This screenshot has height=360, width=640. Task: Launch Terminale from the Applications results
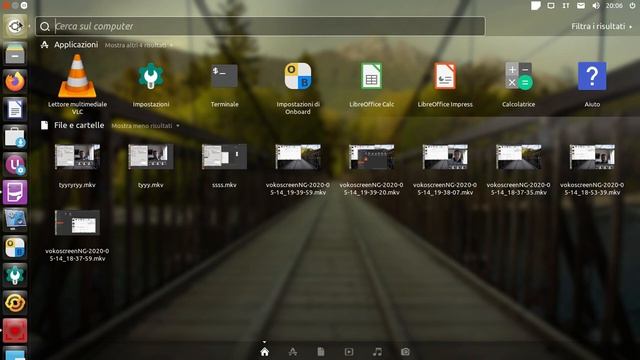(x=224, y=76)
